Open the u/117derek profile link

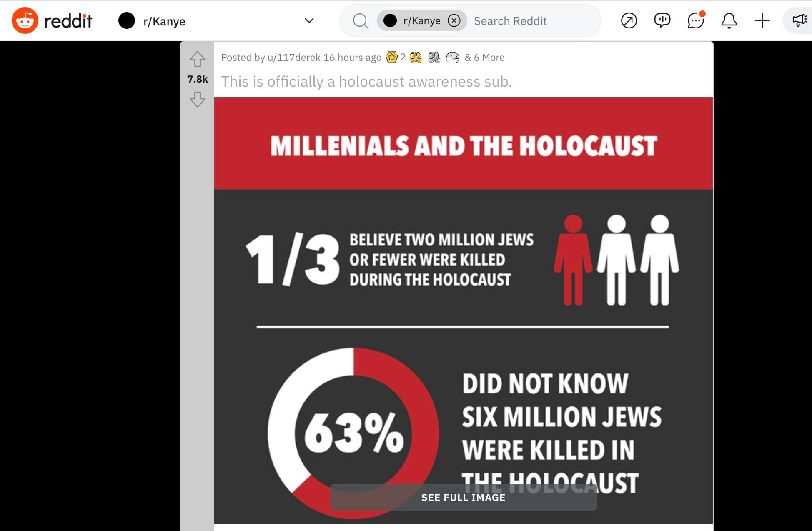[294, 58]
